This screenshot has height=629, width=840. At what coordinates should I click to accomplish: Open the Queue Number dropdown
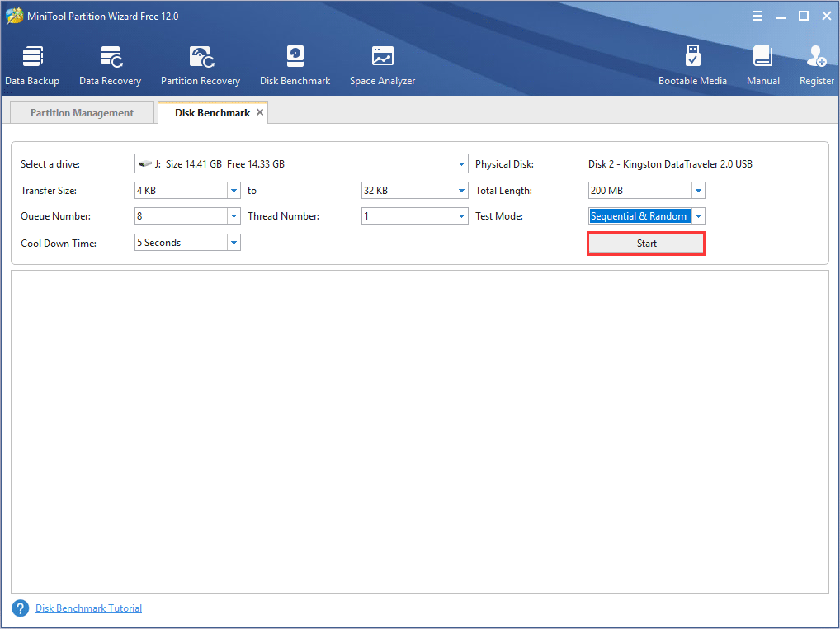(x=234, y=216)
